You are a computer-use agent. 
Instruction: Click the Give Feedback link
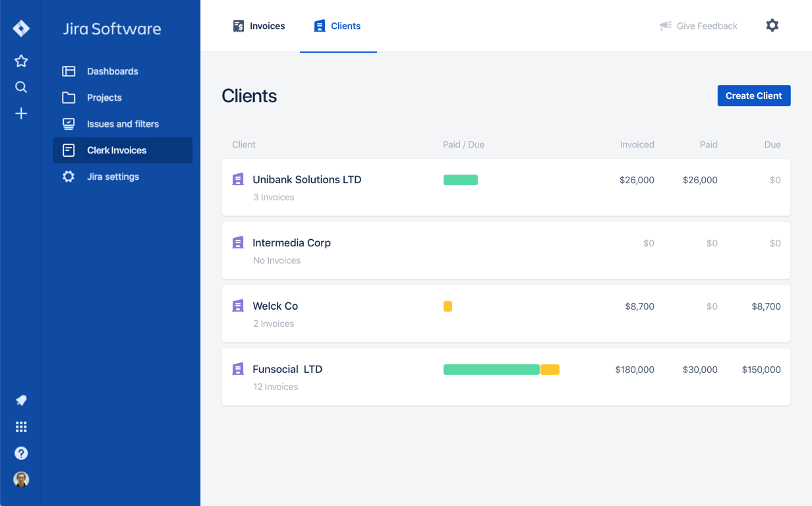[x=707, y=26]
